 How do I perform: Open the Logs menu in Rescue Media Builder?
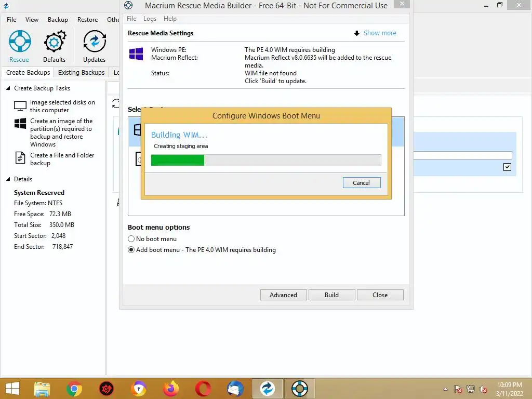[x=150, y=19]
